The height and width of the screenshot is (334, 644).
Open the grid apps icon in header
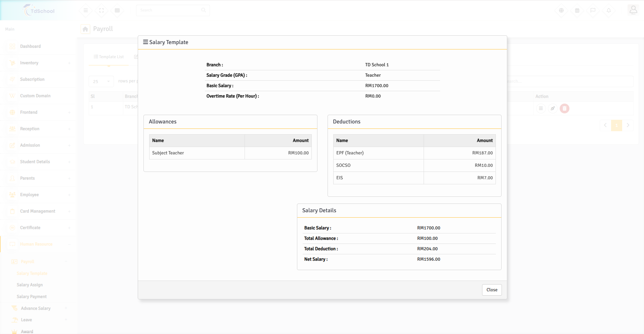click(117, 10)
